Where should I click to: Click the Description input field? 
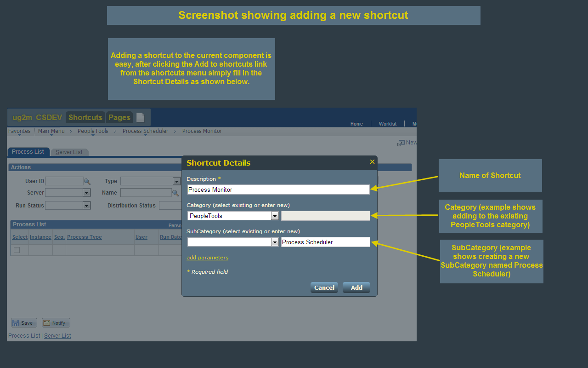point(278,189)
